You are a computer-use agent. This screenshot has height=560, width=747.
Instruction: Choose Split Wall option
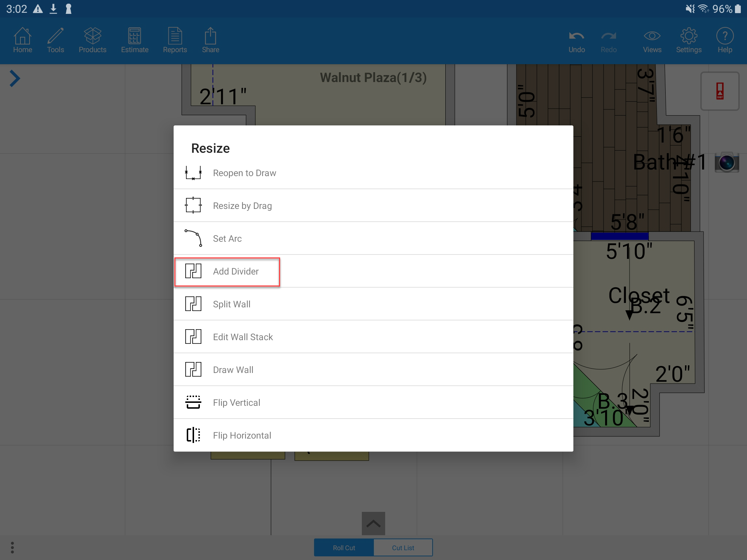[232, 304]
